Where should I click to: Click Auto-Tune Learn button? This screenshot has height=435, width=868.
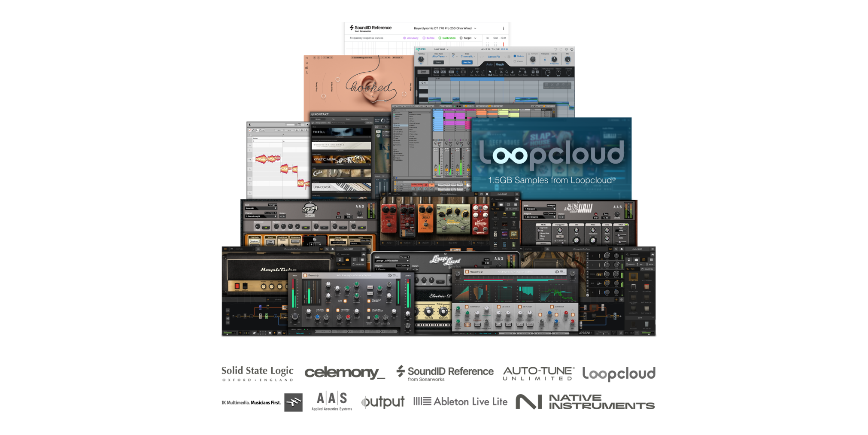click(x=439, y=62)
